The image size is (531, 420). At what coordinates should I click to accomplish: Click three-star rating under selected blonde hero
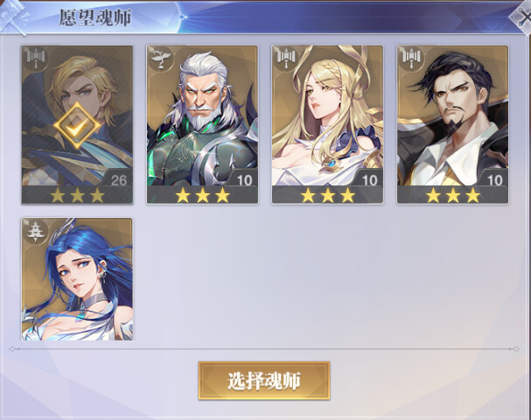click(77, 195)
